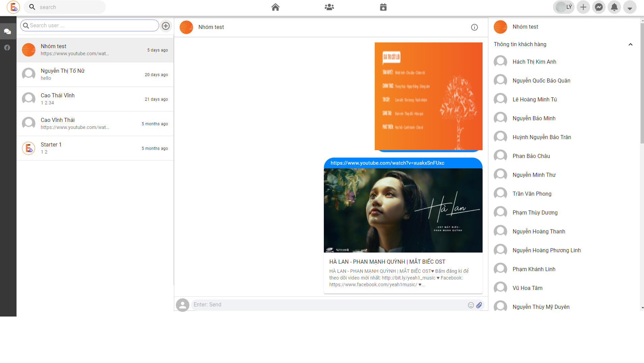Select member Phan Bảo Châu
Viewport: 644px width, 363px height.
point(564,156)
